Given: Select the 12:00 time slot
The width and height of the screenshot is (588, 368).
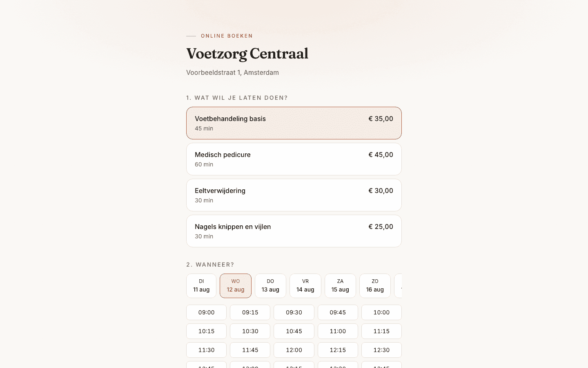Looking at the screenshot, I should pyautogui.click(x=294, y=350).
